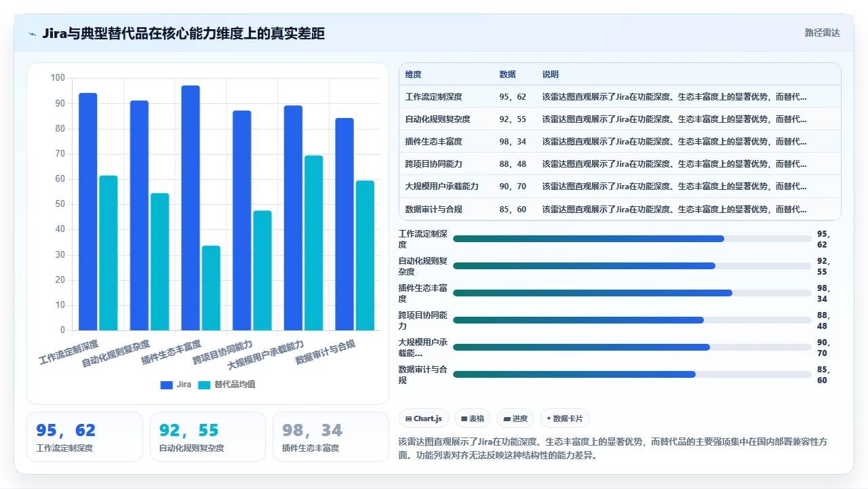Select table row 自动化规则复杂度

tap(620, 119)
